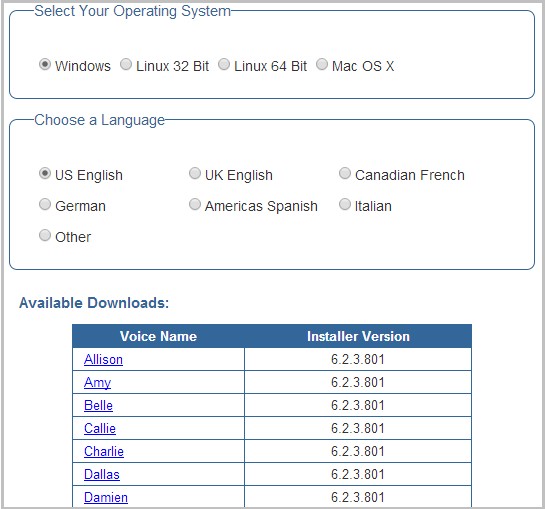Download the Callie voice installer
545x509 pixels.
[x=100, y=428]
